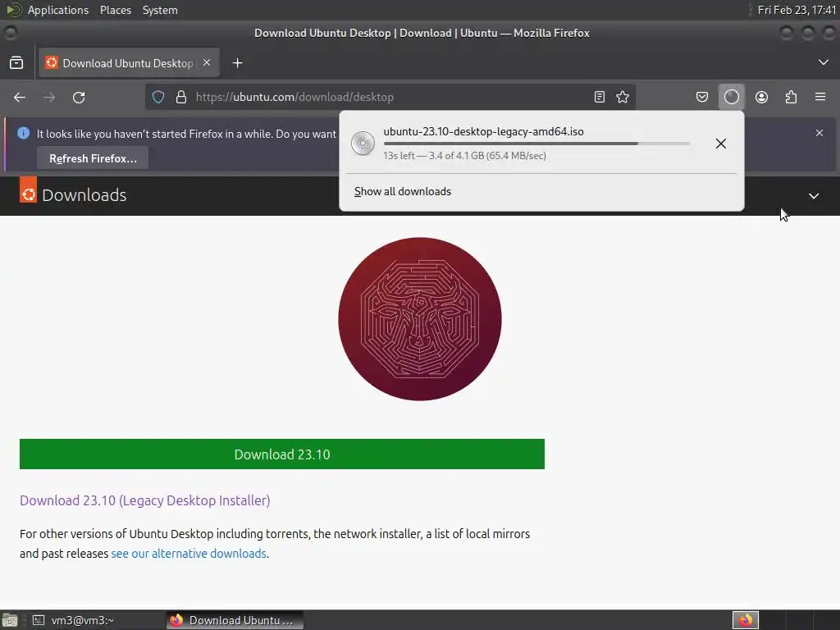Click Download 23.10 Legacy Desktop Installer link

144,500
